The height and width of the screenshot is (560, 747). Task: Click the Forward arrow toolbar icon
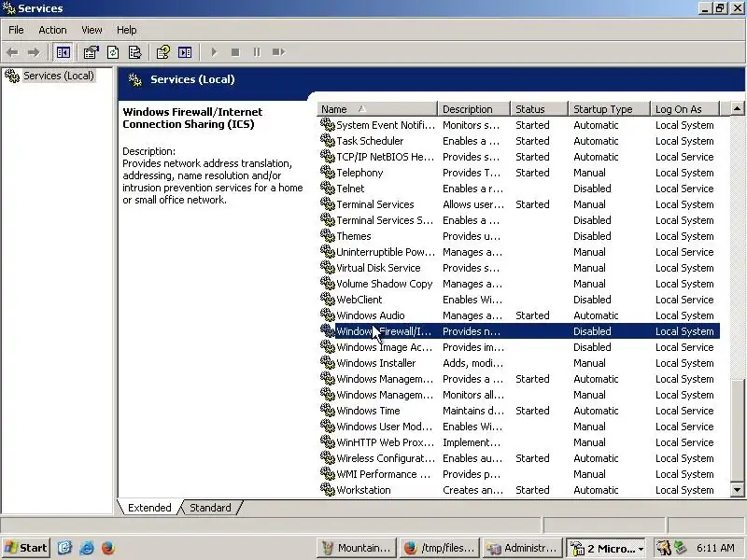(x=34, y=52)
